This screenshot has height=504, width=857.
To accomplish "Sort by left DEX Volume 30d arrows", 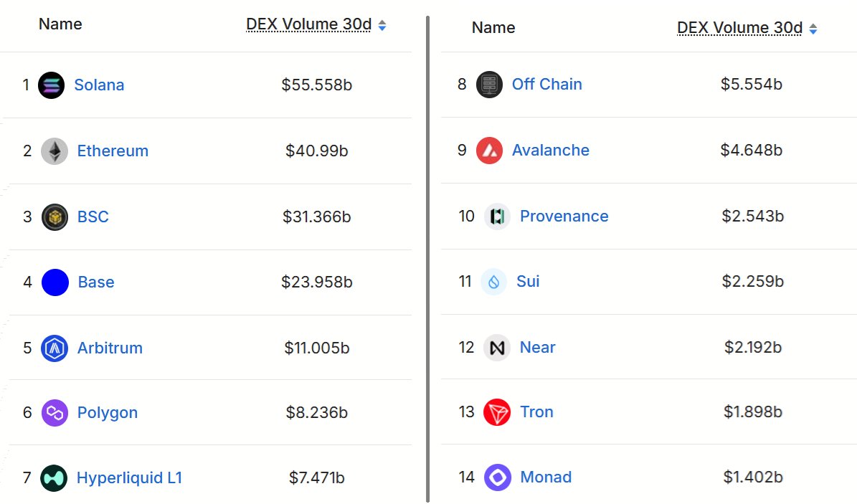I will 382,26.
